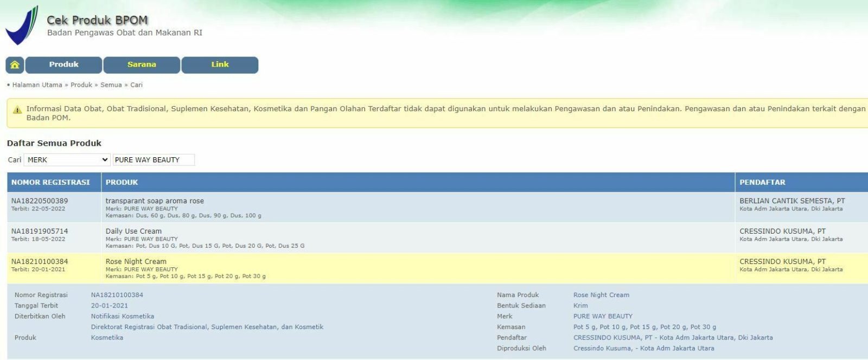
Task: Click the Terbit: 18-05-2022 date
Action: point(38,239)
